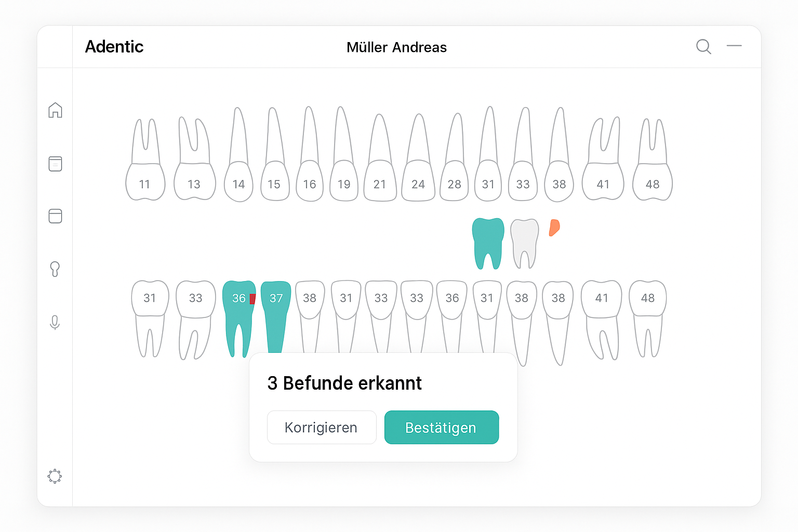The image size is (798, 532).
Task: Click the document notes sidebar icon
Action: tap(55, 164)
